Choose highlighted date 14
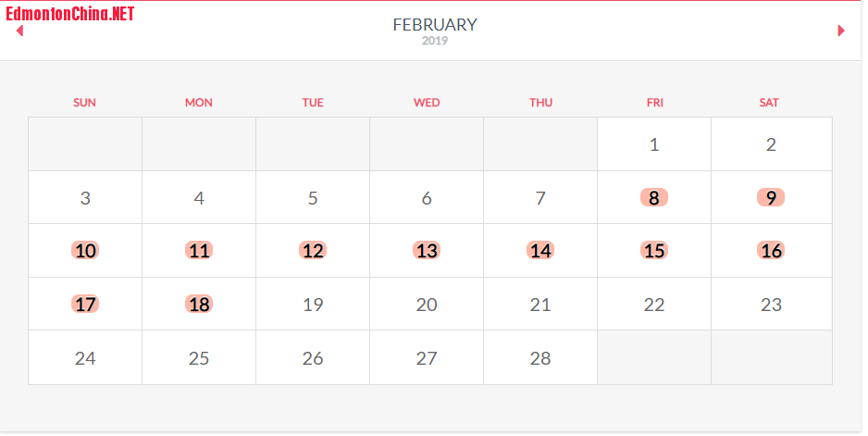This screenshot has height=436, width=868. [540, 251]
